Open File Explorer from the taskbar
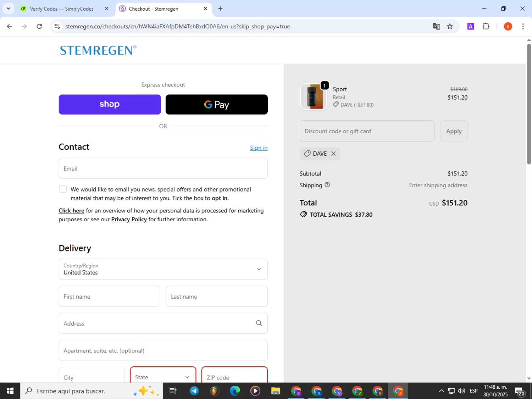Screen dimensions: 532x399 click(276, 391)
